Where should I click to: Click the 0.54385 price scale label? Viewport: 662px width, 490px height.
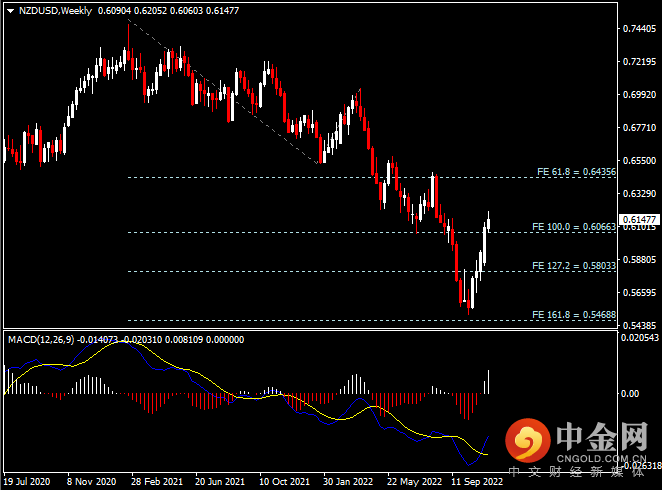point(640,325)
